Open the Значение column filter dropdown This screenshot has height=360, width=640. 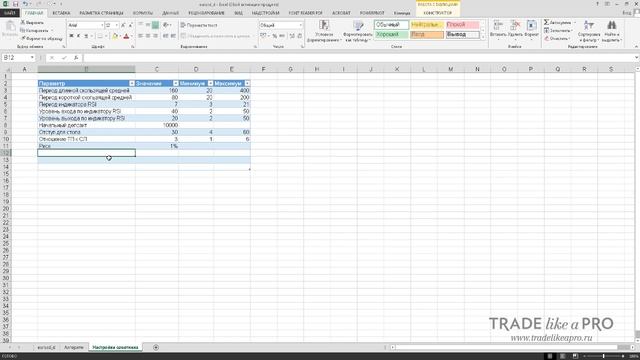tap(176, 83)
